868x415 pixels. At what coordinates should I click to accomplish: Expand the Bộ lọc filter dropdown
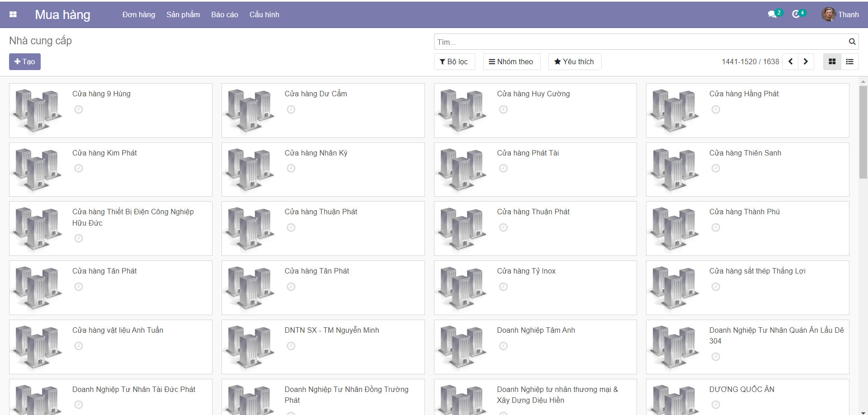point(454,61)
